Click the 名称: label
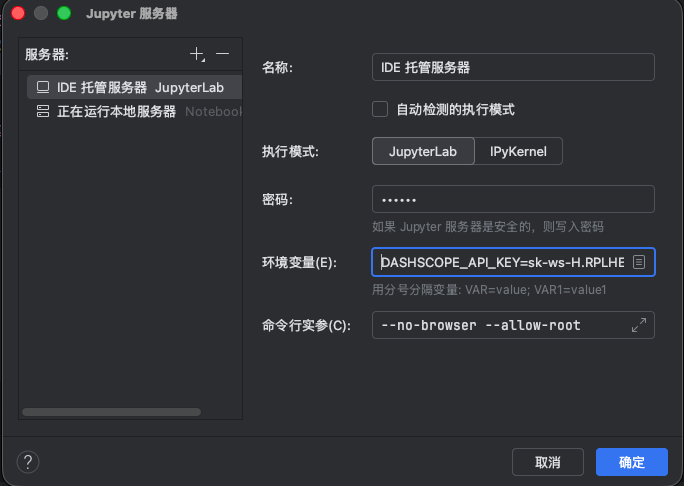The height and width of the screenshot is (486, 684). click(277, 67)
